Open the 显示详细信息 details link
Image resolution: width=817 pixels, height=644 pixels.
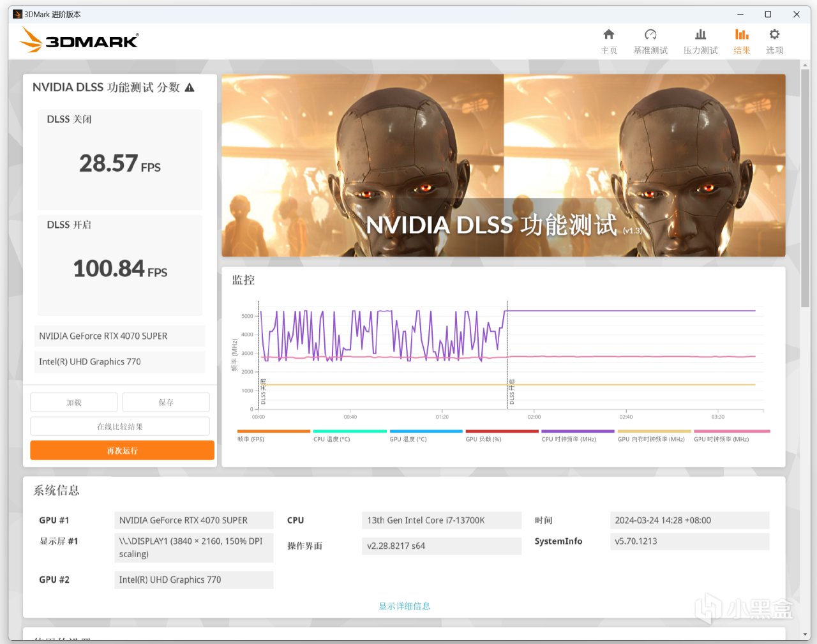pyautogui.click(x=405, y=606)
